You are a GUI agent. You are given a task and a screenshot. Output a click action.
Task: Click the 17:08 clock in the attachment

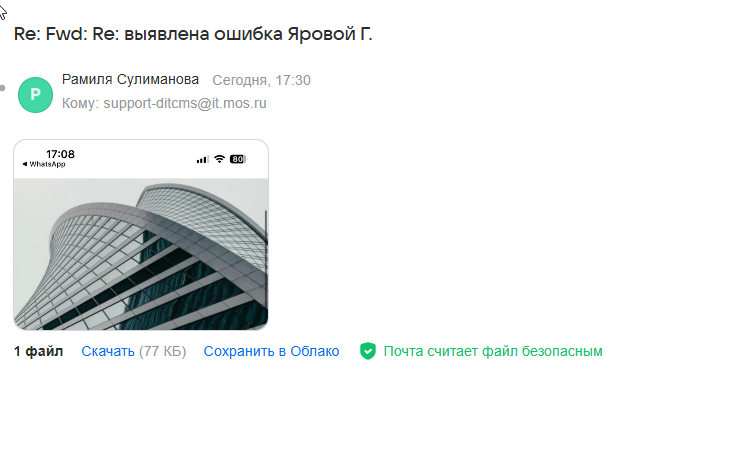click(61, 154)
